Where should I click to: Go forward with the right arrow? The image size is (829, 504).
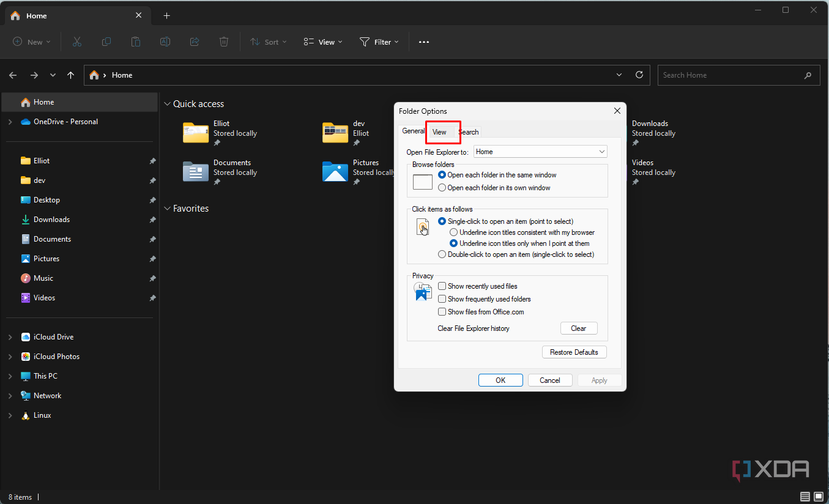34,75
